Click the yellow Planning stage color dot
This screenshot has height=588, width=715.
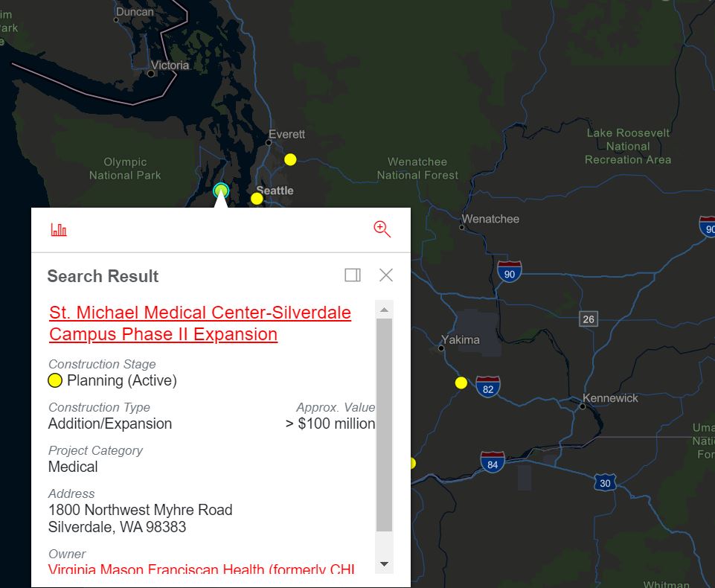pos(55,380)
